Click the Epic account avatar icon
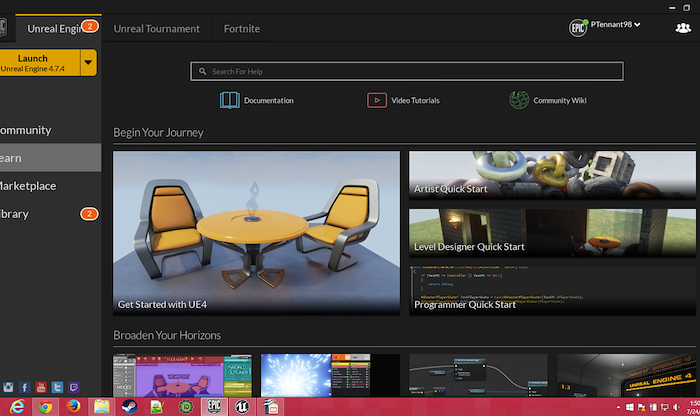Screen dimensions: 700x416 click(x=578, y=28)
